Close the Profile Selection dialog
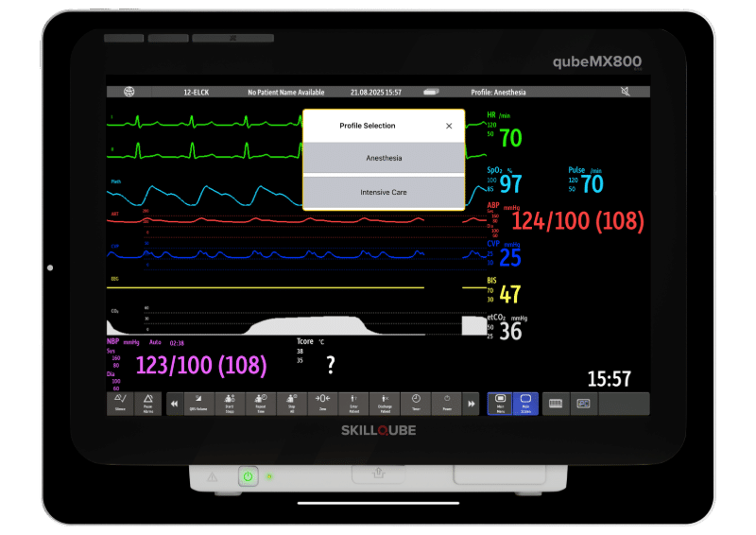 coord(449,126)
